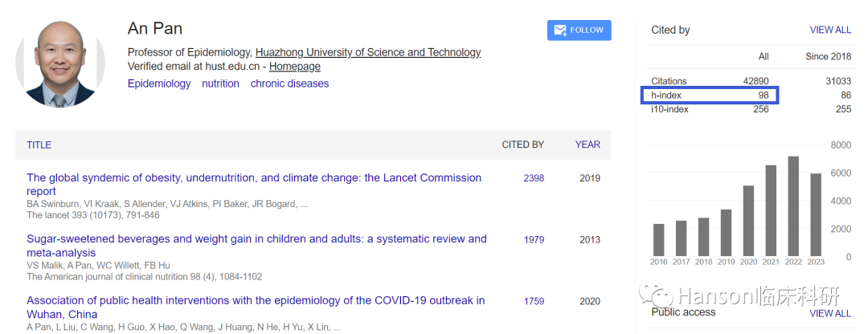Select the Epidemiology interest tag
Image resolution: width=868 pixels, height=334 pixels.
coord(159,83)
